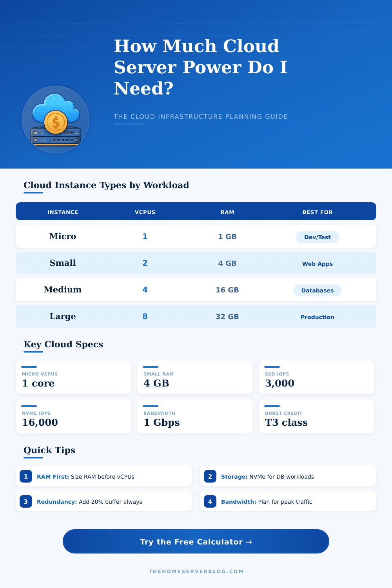The image size is (392, 588).
Task: Click the vCPU value 2 in Small row
Action: coord(145,263)
